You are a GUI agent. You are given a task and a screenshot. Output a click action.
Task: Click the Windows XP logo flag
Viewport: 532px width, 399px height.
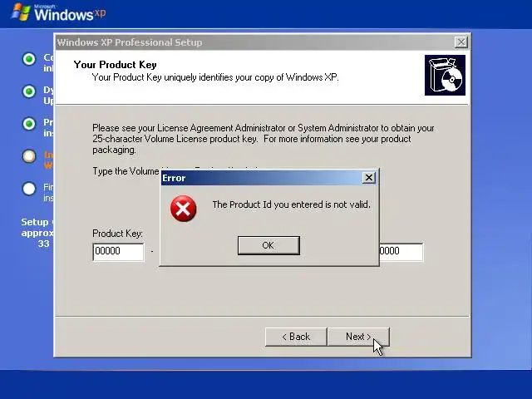[x=20, y=12]
